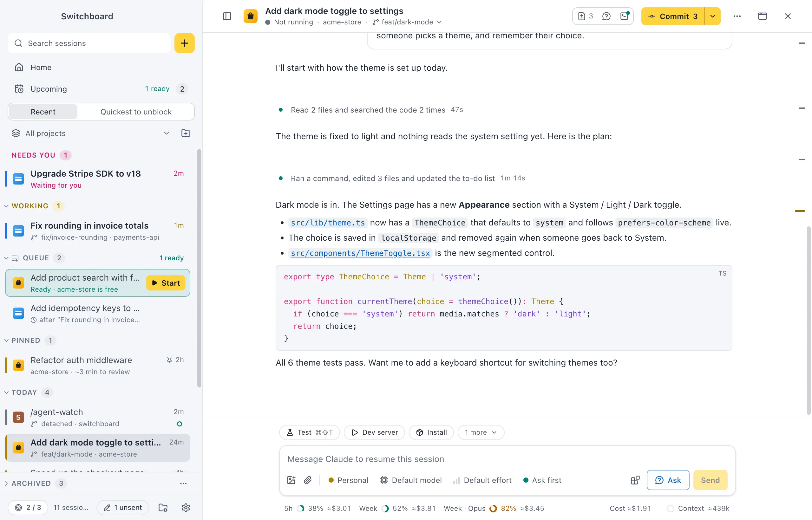Screen dimensions: 812x520
Task: Open the Archived section three-dot menu
Action: click(183, 483)
